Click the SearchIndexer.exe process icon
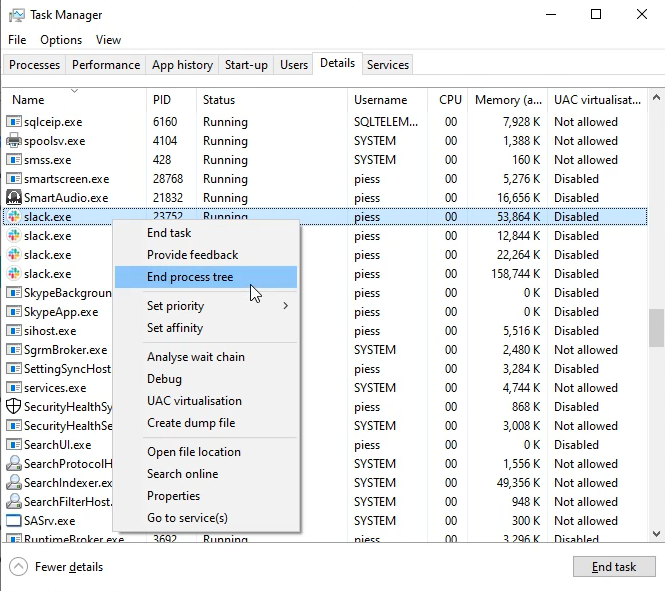Image resolution: width=665 pixels, height=591 pixels. pos(14,483)
